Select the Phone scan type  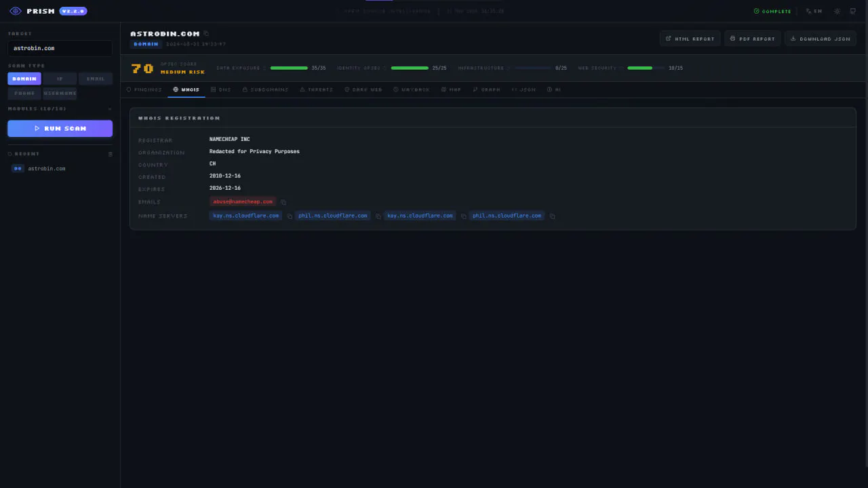(x=24, y=93)
